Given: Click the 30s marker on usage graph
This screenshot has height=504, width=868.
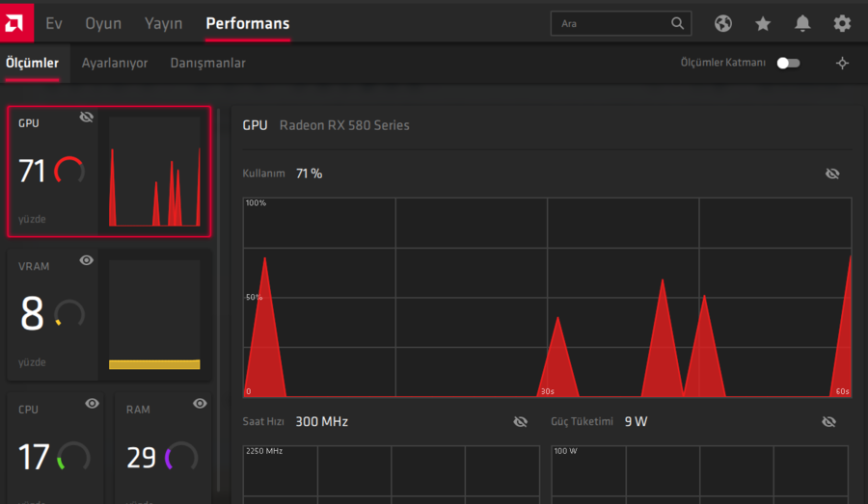Looking at the screenshot, I should tap(548, 391).
